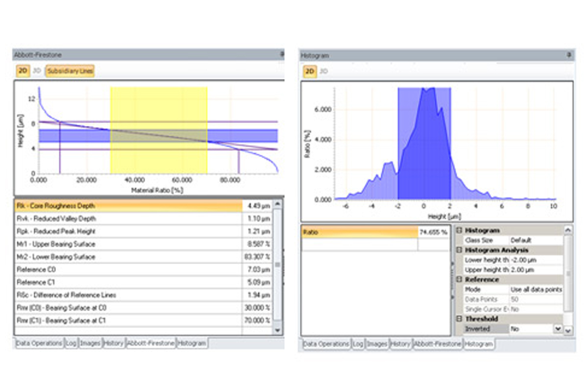Open Images tab in right panel
The image size is (588, 392).
(377, 344)
